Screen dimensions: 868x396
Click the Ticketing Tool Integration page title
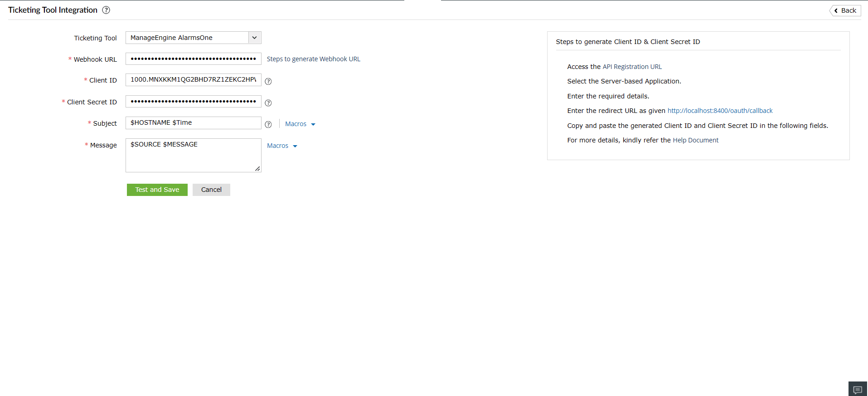click(x=53, y=10)
